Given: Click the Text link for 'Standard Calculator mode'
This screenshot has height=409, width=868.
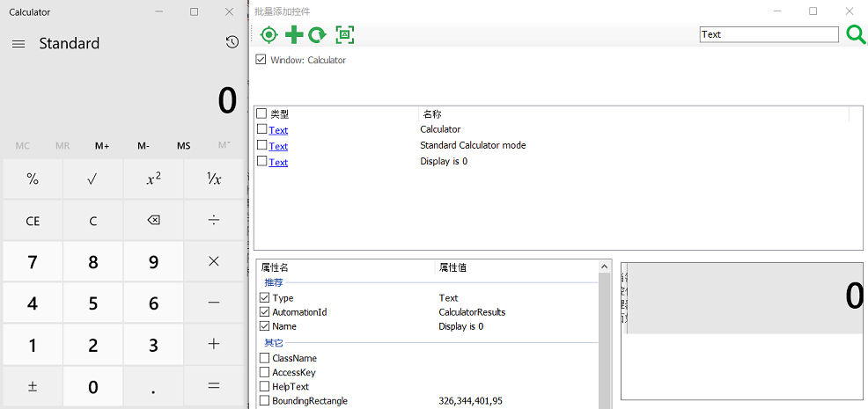Looking at the screenshot, I should (x=278, y=146).
